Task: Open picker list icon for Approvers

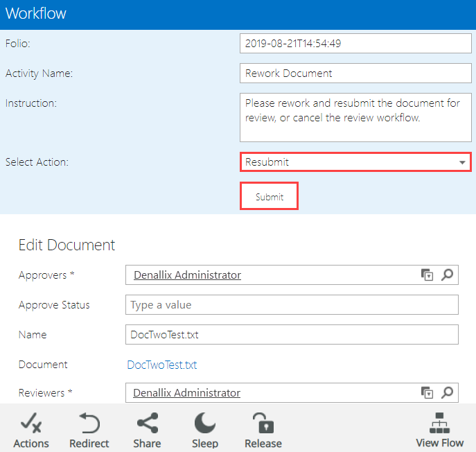Action: click(427, 275)
